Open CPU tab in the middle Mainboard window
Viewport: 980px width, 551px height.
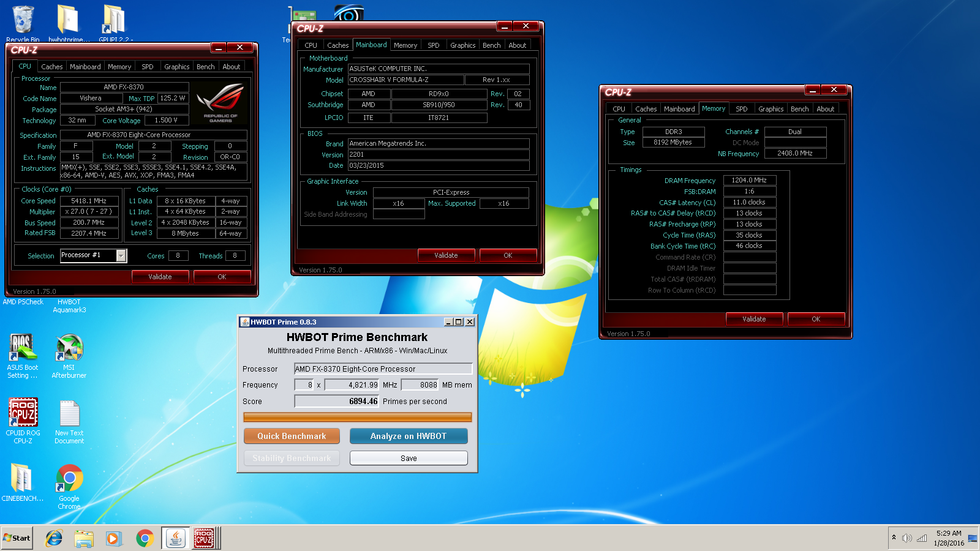tap(311, 45)
